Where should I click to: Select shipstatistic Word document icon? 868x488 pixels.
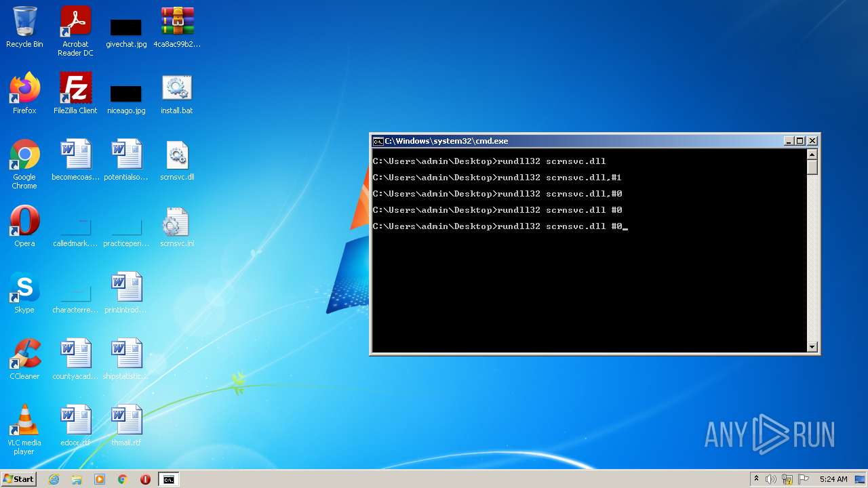pos(126,359)
